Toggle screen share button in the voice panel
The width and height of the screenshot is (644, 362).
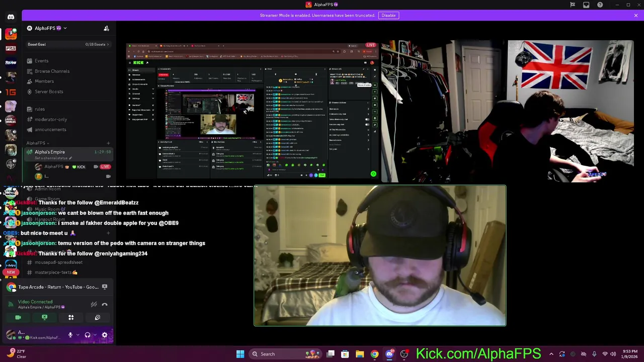pos(44,318)
